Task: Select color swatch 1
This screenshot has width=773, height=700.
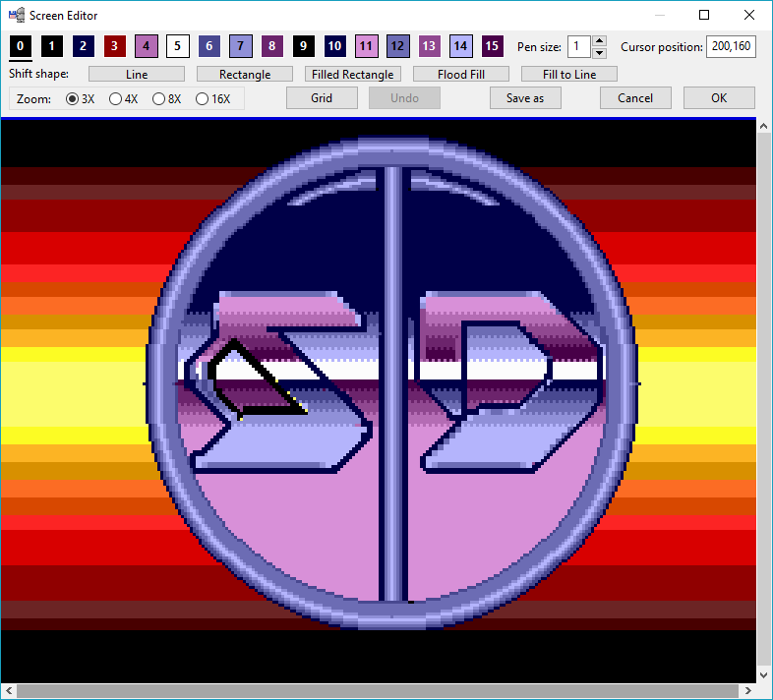Action: click(x=52, y=46)
